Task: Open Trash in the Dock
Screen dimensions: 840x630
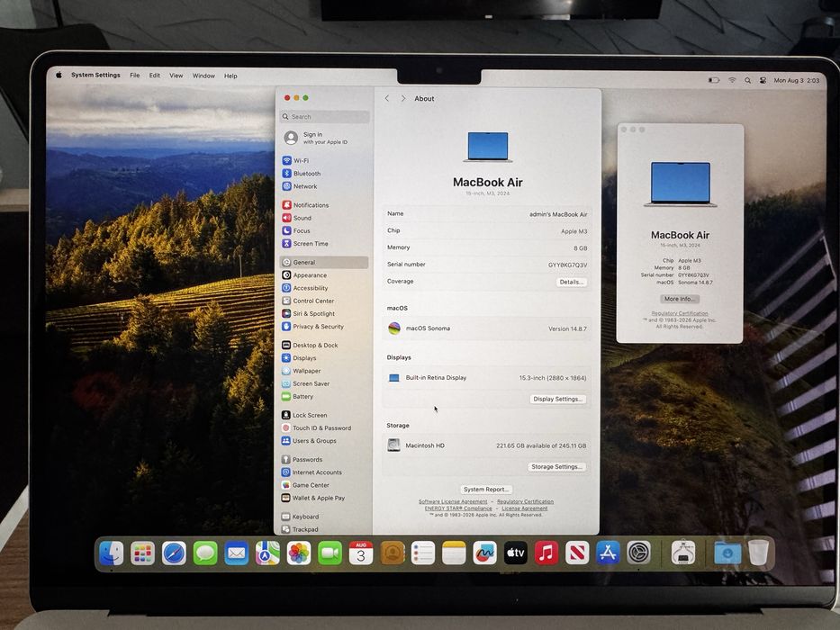Action: (758, 553)
